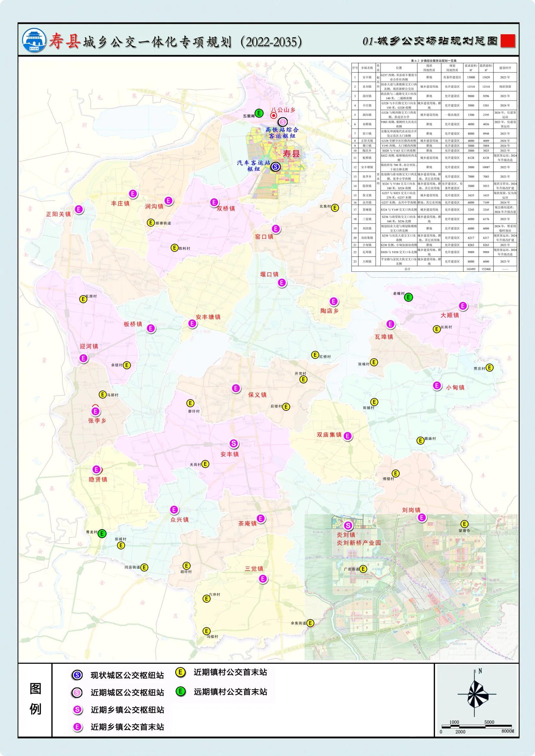
Task: Click the north arrow compass rose
Action: 477,693
